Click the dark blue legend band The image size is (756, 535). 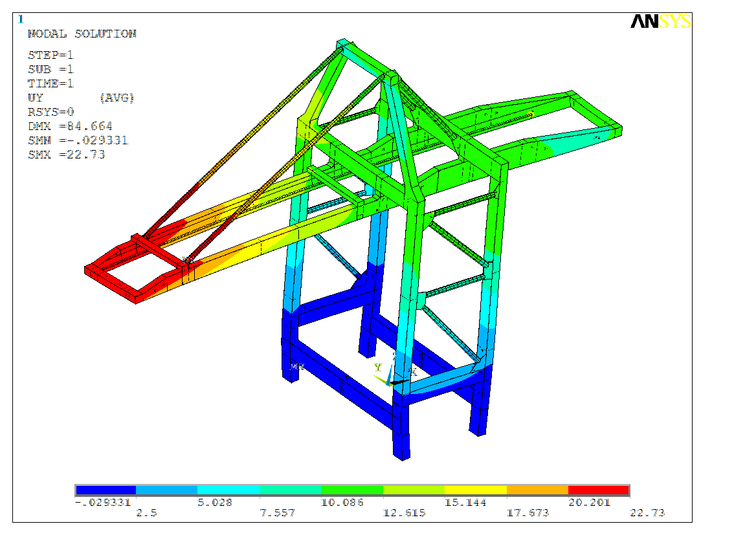(x=106, y=490)
